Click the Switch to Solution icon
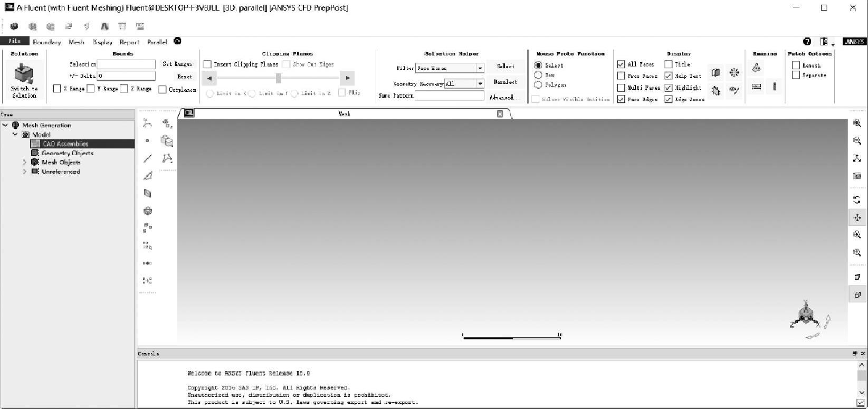Screen dimensions: 868x409 coord(24,74)
